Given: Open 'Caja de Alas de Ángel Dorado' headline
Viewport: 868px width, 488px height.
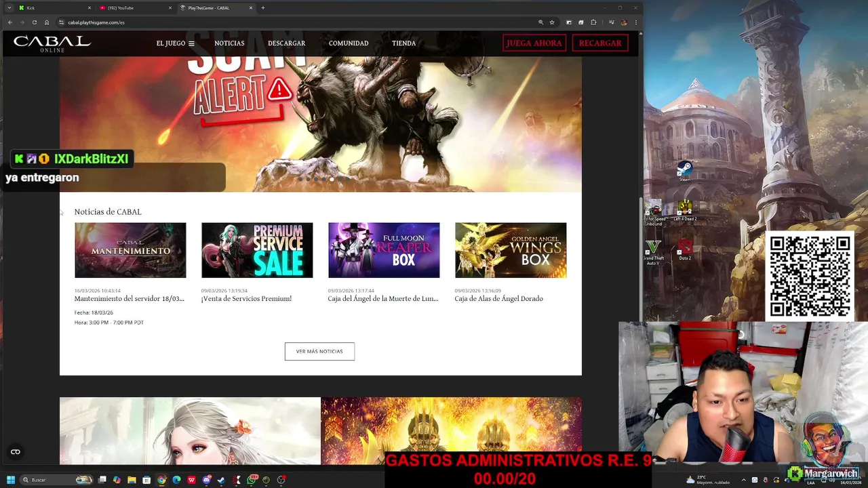Looking at the screenshot, I should pos(498,299).
